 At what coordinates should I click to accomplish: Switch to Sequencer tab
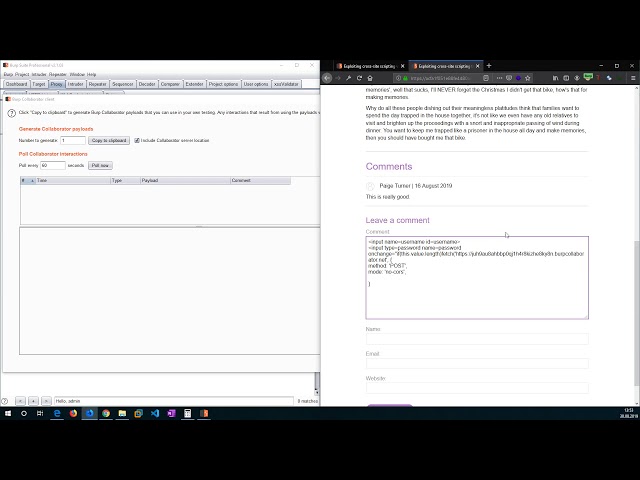click(122, 84)
